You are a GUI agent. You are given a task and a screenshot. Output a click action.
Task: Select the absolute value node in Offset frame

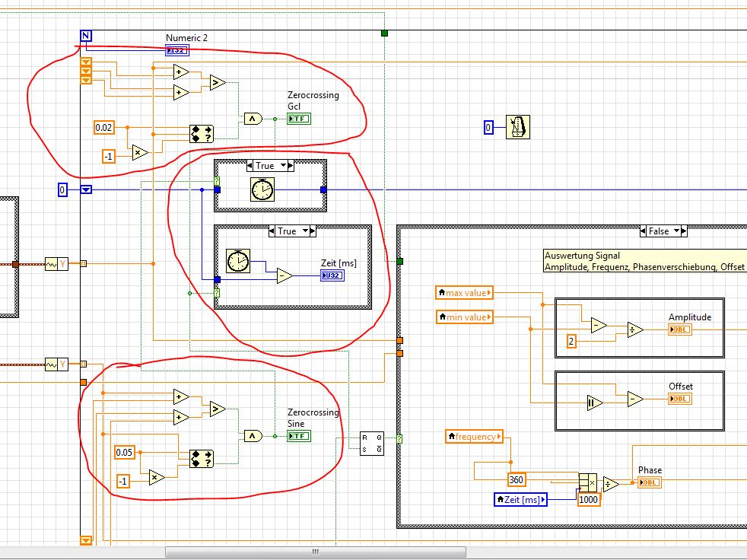[x=594, y=402]
